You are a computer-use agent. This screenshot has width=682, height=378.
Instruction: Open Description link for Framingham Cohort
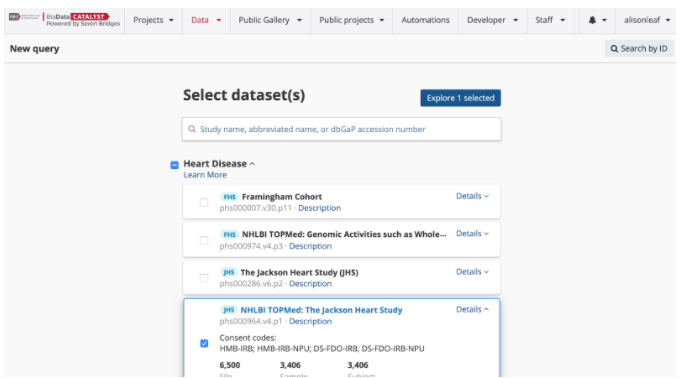(x=319, y=208)
